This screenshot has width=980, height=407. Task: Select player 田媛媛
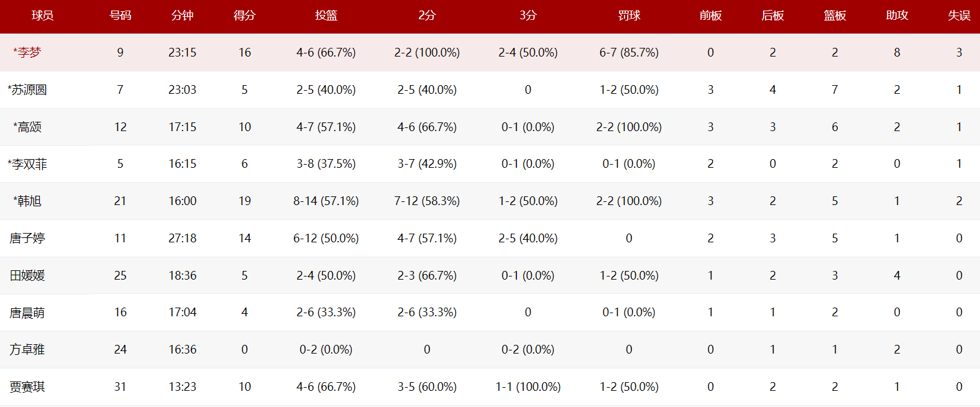tap(27, 275)
